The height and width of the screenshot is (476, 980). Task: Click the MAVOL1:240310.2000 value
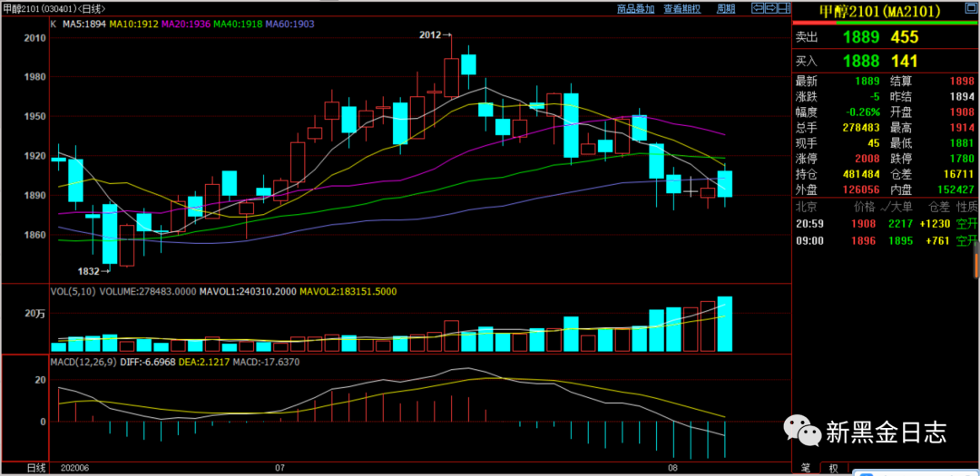pos(248,292)
